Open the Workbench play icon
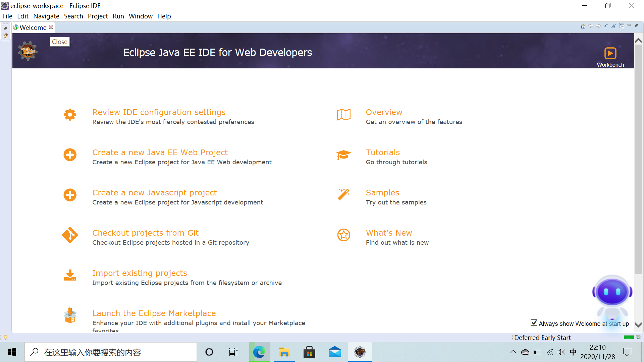The image size is (644, 362). click(610, 53)
